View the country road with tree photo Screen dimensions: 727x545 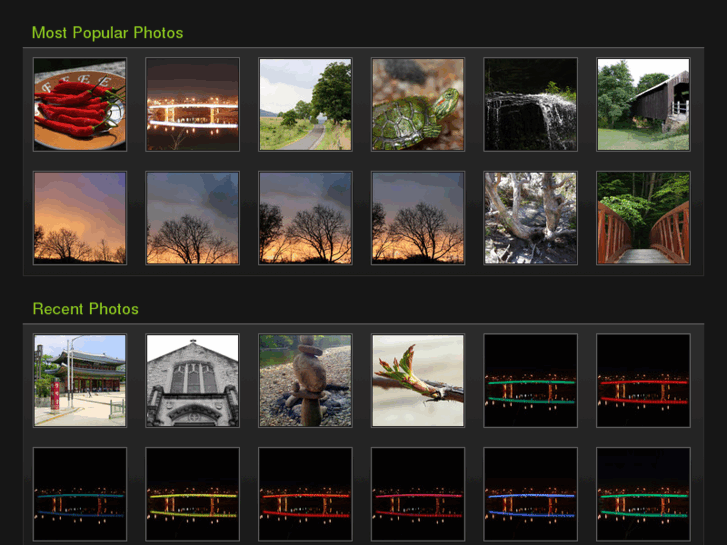[x=305, y=104]
